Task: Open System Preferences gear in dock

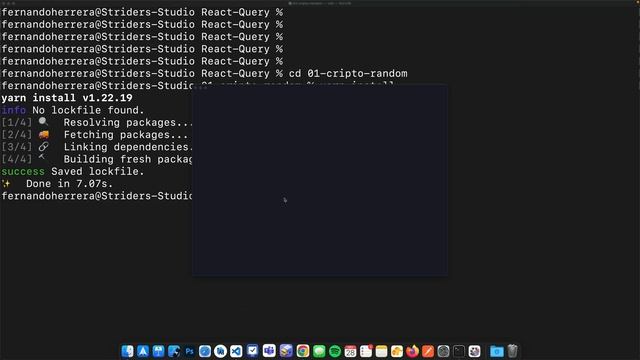Action: [x=443, y=351]
